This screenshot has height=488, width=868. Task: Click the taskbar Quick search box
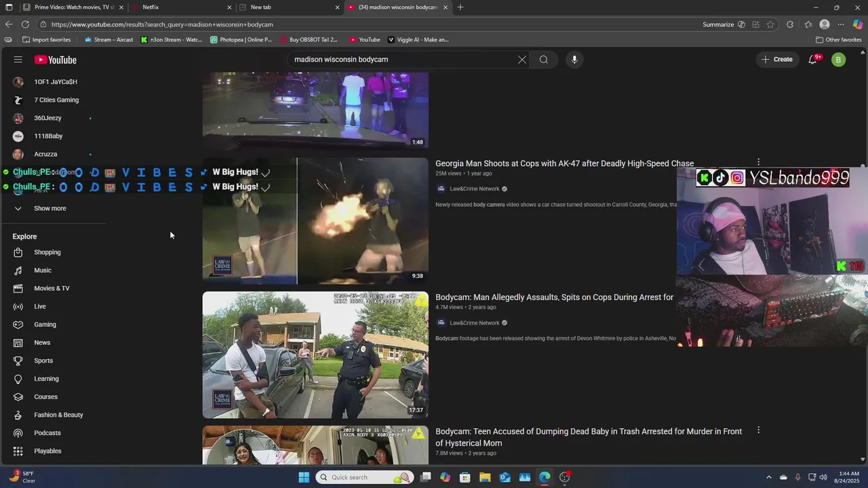click(x=365, y=477)
